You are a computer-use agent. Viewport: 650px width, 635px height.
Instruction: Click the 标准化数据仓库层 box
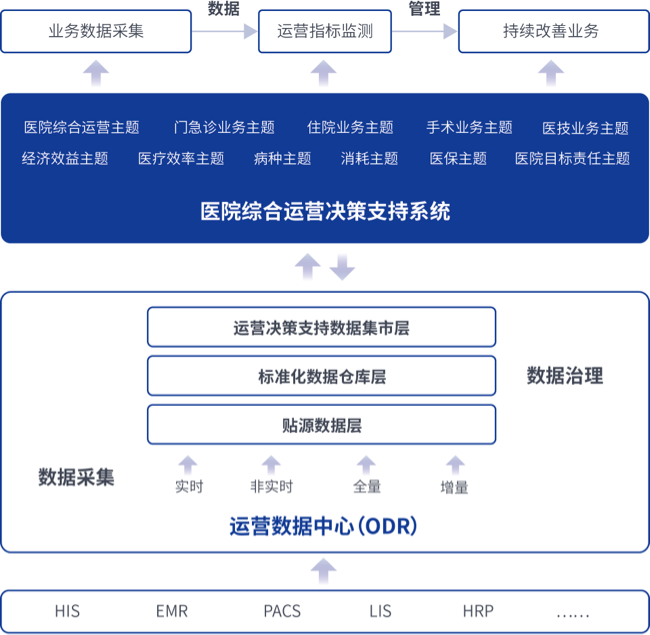(321, 376)
